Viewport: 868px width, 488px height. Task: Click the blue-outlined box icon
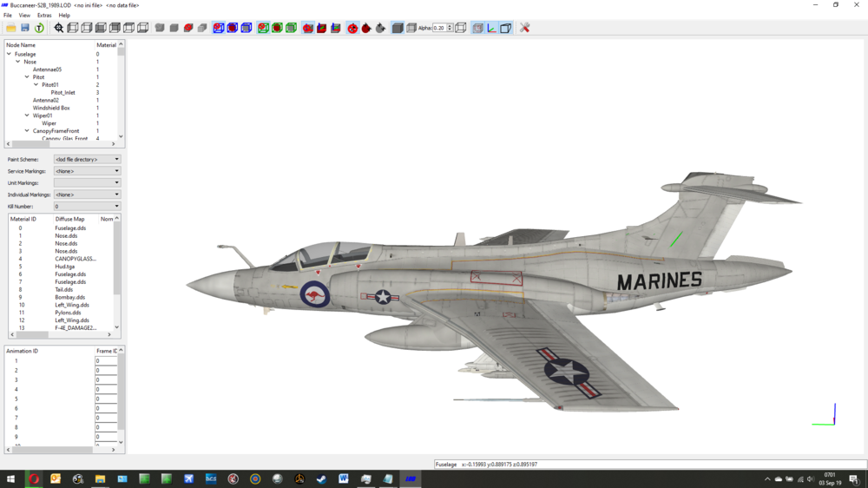[505, 28]
